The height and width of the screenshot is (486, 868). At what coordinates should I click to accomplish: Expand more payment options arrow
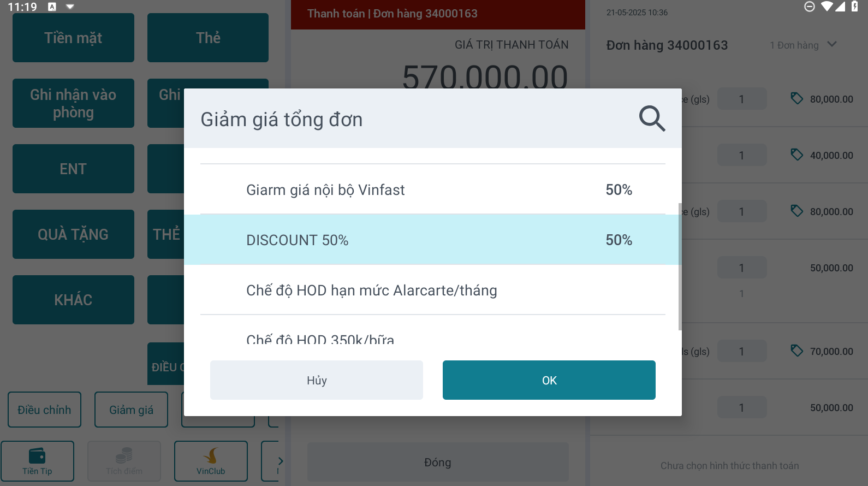click(x=280, y=461)
